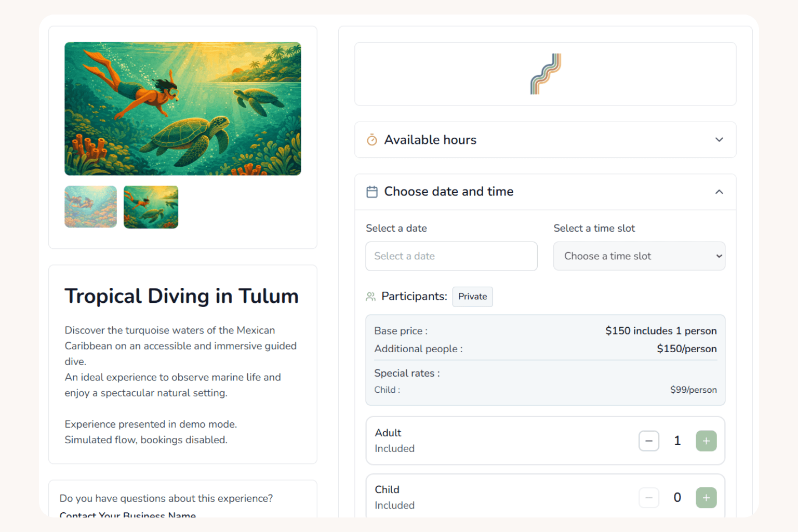This screenshot has width=798, height=532.
Task: Select the second turtle diving thumbnail
Action: tap(151, 207)
